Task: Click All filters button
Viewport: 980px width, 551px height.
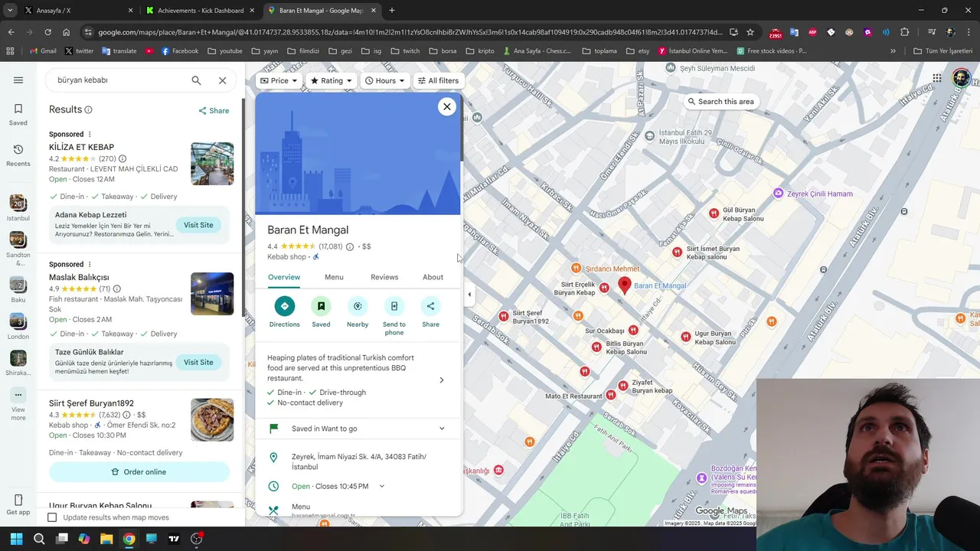Action: tap(438, 80)
